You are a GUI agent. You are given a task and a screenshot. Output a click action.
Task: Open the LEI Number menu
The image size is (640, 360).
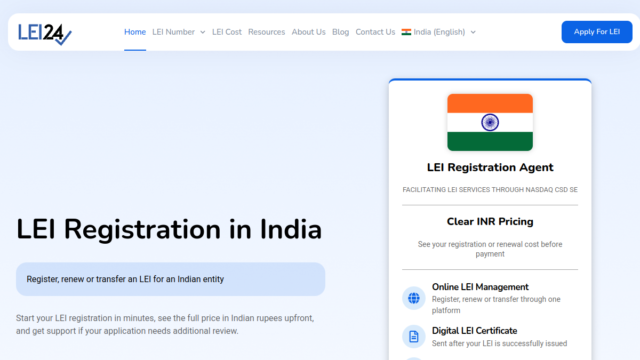tap(173, 32)
